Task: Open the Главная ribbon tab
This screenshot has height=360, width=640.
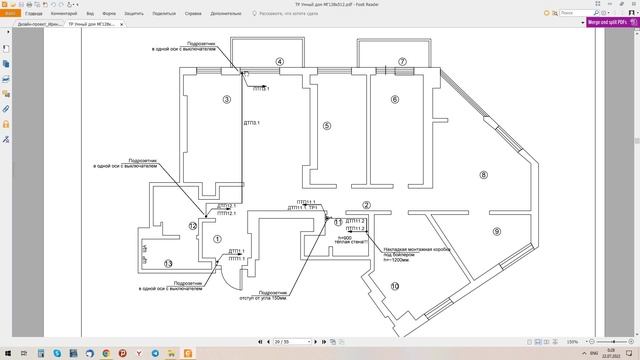Action: pos(33,13)
